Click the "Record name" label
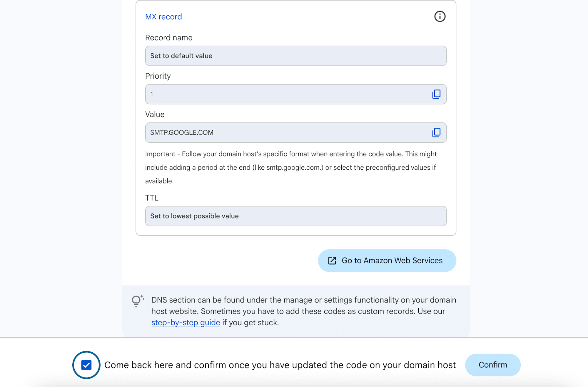Screen dimensions: 588x387 click(169, 38)
